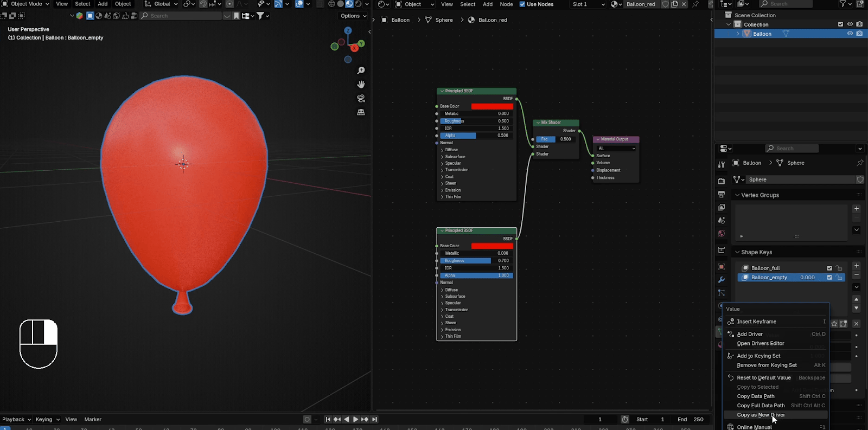Pin the properties editor context

point(860,163)
